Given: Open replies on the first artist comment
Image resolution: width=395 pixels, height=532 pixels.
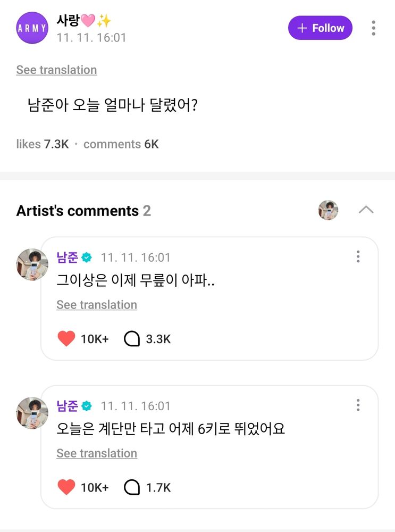Looking at the screenshot, I should pos(132,339).
